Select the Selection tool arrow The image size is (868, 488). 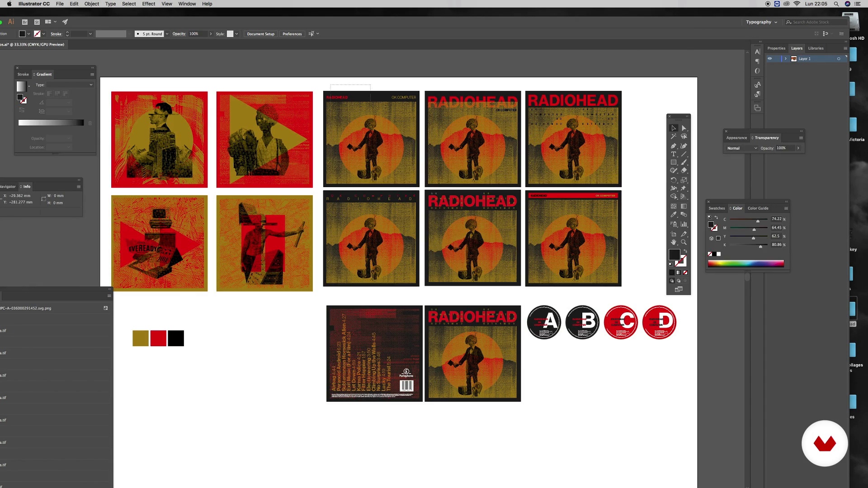(x=673, y=128)
